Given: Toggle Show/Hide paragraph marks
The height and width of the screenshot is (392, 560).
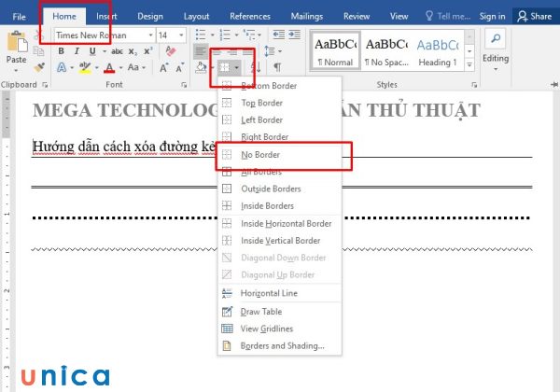Looking at the screenshot, I should 277,67.
